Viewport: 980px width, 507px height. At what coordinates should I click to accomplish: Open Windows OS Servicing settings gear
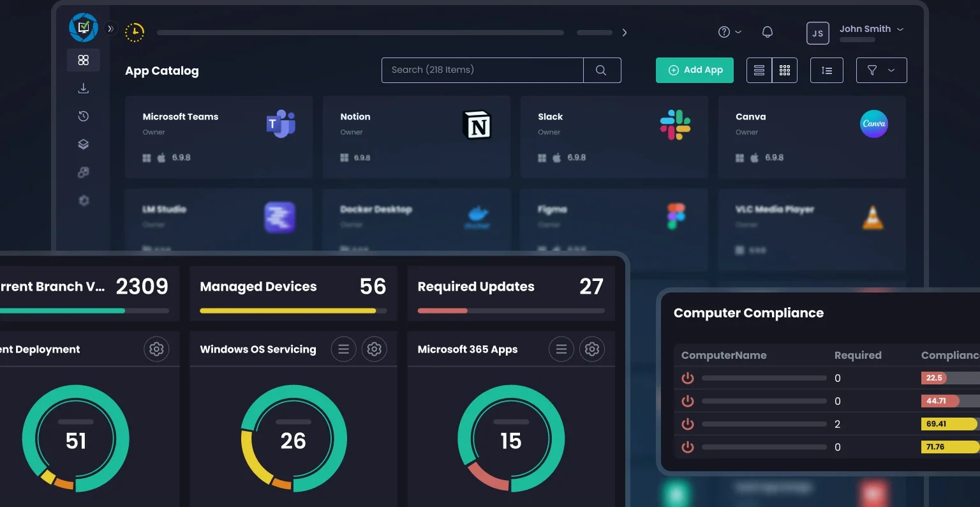click(x=375, y=349)
